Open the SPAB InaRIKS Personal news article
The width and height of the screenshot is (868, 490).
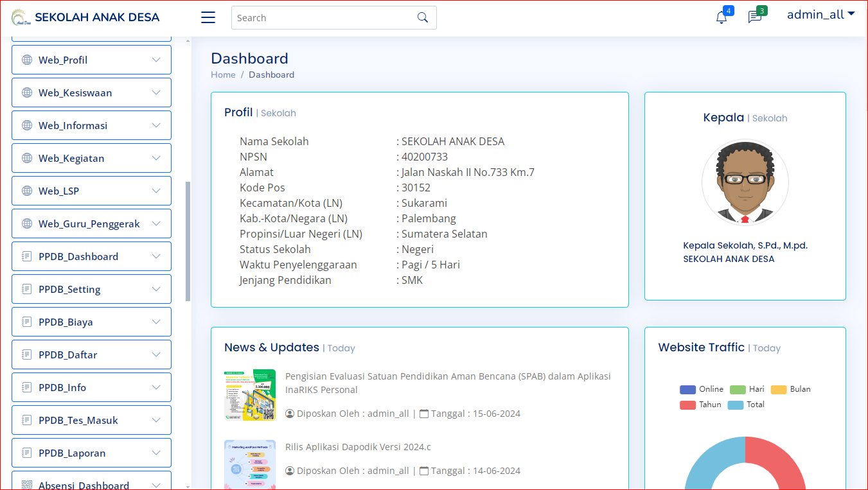click(448, 383)
